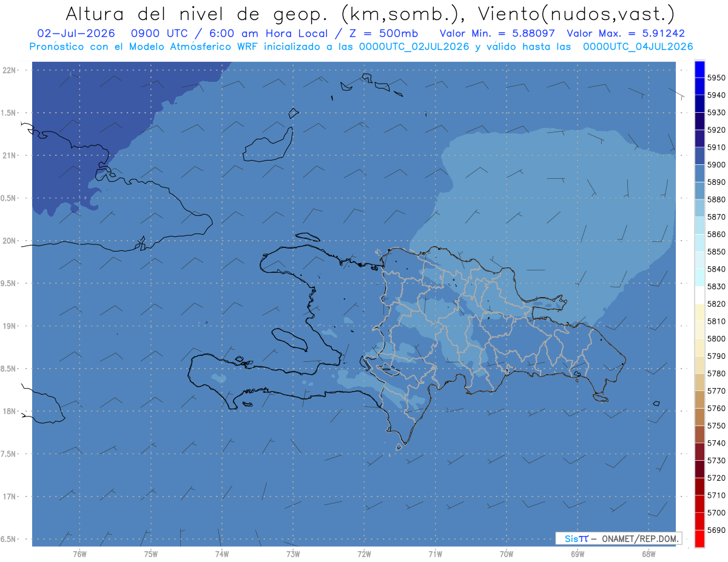Screen dimensions: 728x562
Task: Click the '5720' color scale value
Action: tap(716, 478)
